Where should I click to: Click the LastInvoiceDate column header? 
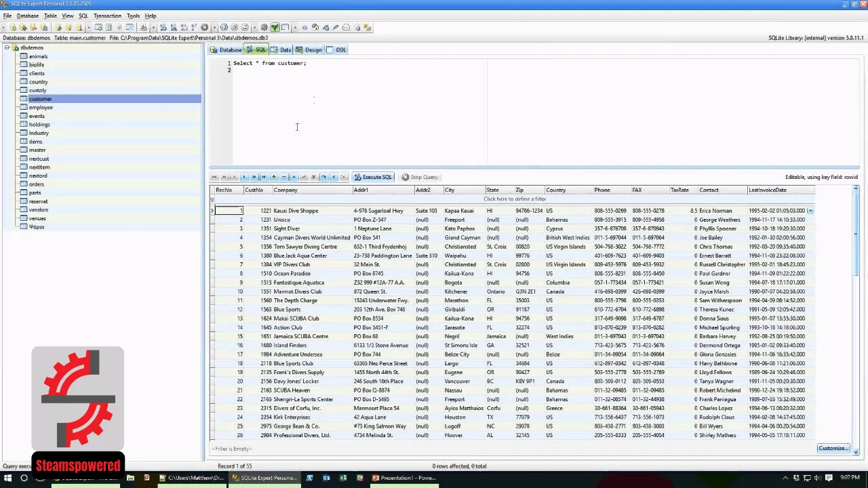click(781, 190)
